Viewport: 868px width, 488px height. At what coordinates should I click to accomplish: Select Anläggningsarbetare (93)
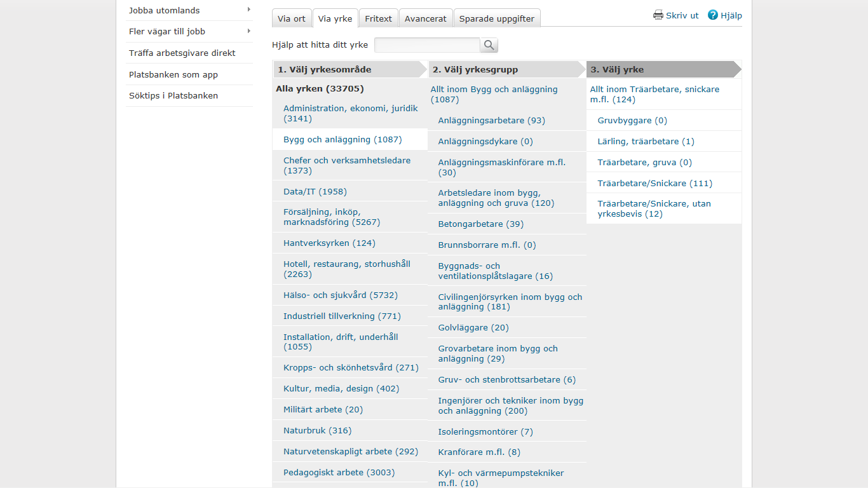point(492,120)
